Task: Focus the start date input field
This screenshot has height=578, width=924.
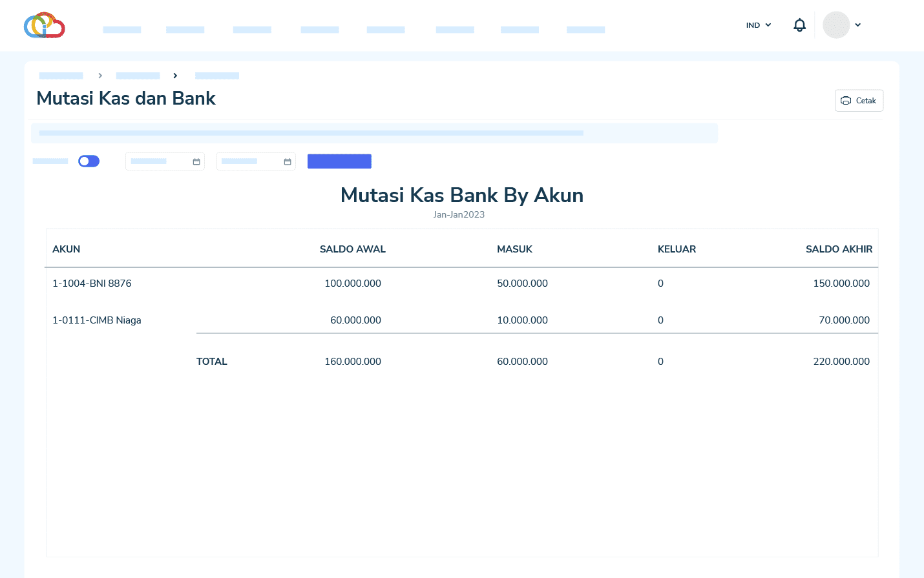Action: 155,161
